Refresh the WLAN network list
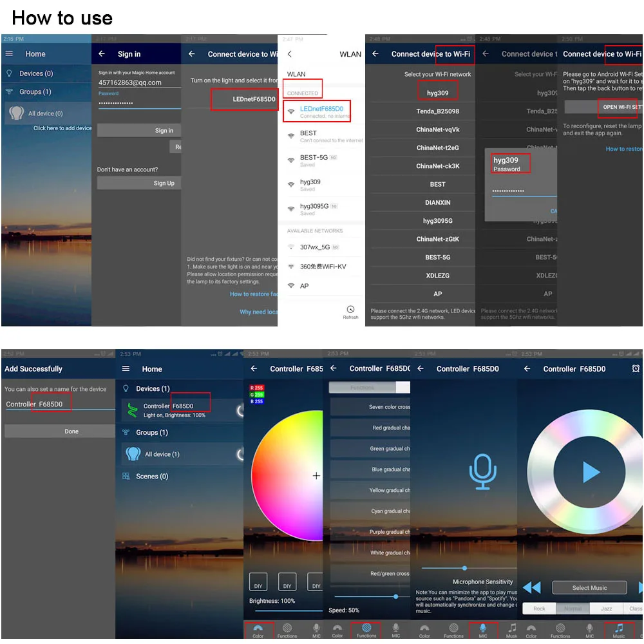The width and height of the screenshot is (644, 644). (350, 312)
